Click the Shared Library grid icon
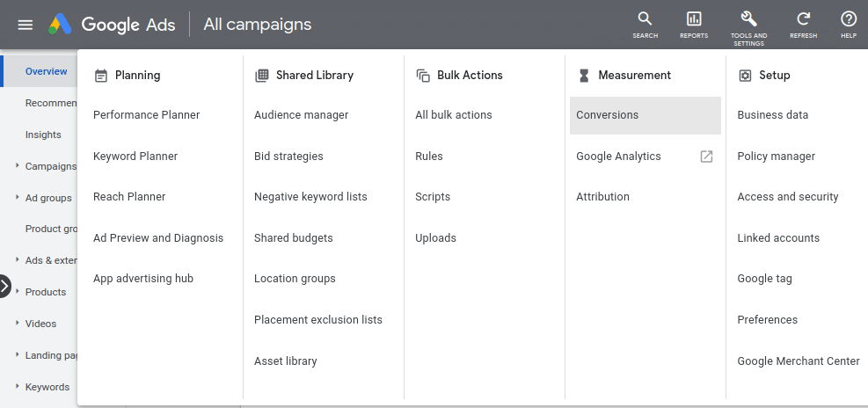 click(261, 76)
